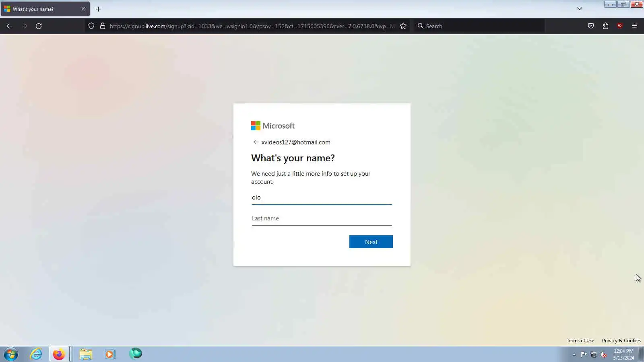The height and width of the screenshot is (362, 644).
Task: Open the network tray icon
Action: point(594,354)
